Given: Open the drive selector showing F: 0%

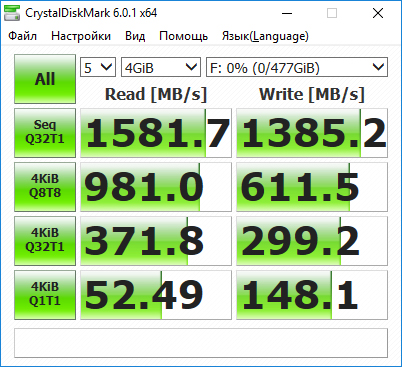Looking at the screenshot, I should [297, 68].
